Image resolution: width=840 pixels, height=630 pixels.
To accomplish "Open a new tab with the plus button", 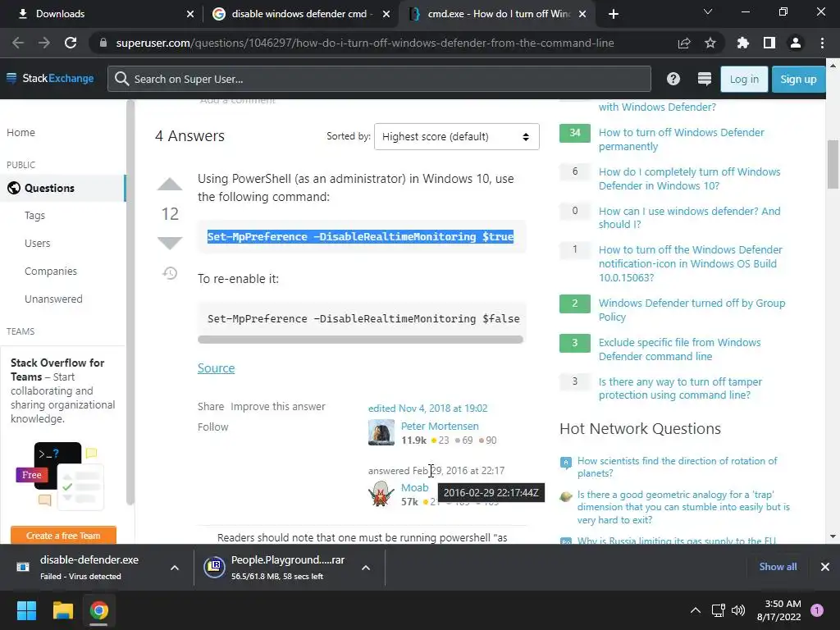I will tap(614, 14).
